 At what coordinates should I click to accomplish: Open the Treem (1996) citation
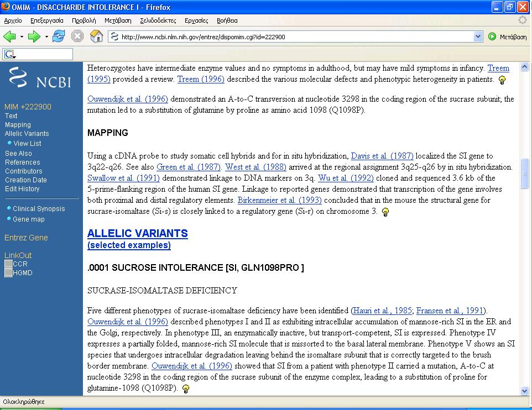pos(201,79)
